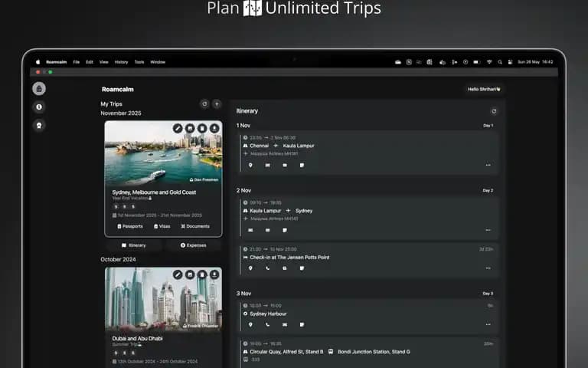588x368 pixels.
Task: Open Visas for the Sydney trip
Action: pos(162,226)
